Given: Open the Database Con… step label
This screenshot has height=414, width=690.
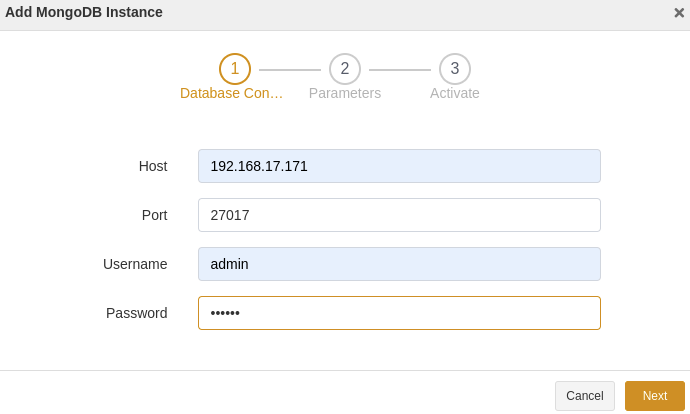Looking at the screenshot, I should coord(231,93).
